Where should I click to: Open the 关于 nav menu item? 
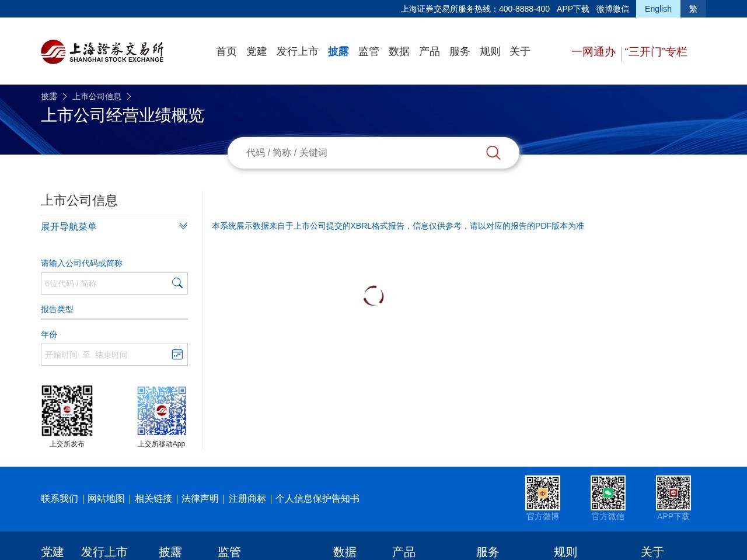(x=520, y=51)
